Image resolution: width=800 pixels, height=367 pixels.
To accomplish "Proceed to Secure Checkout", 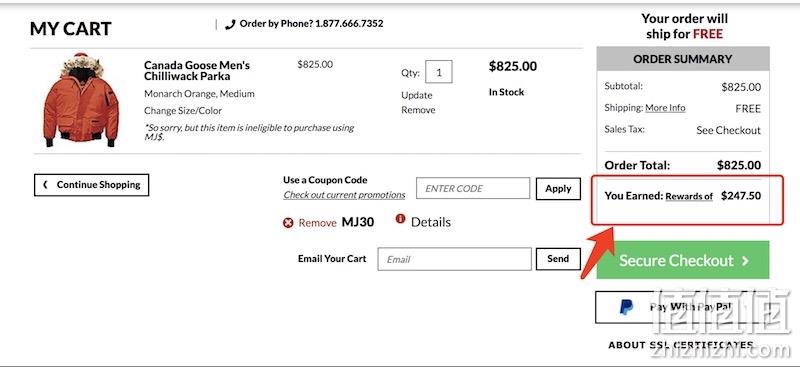I will (683, 260).
